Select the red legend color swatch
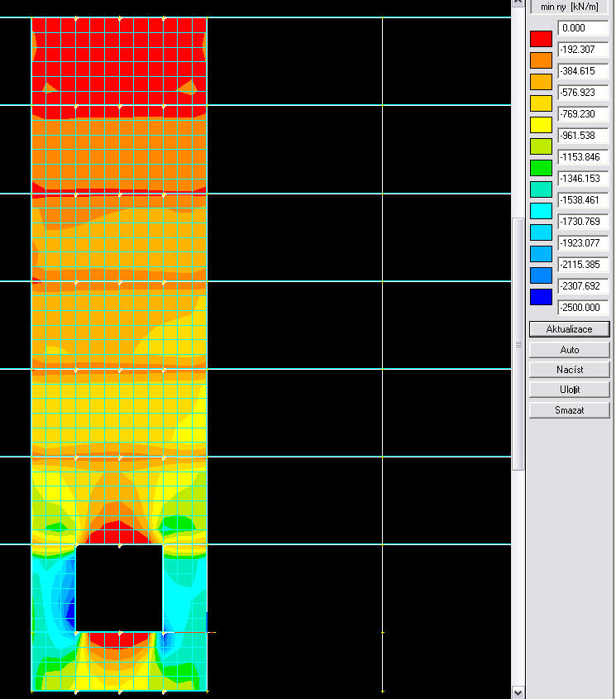616x699 pixels. coord(541,39)
